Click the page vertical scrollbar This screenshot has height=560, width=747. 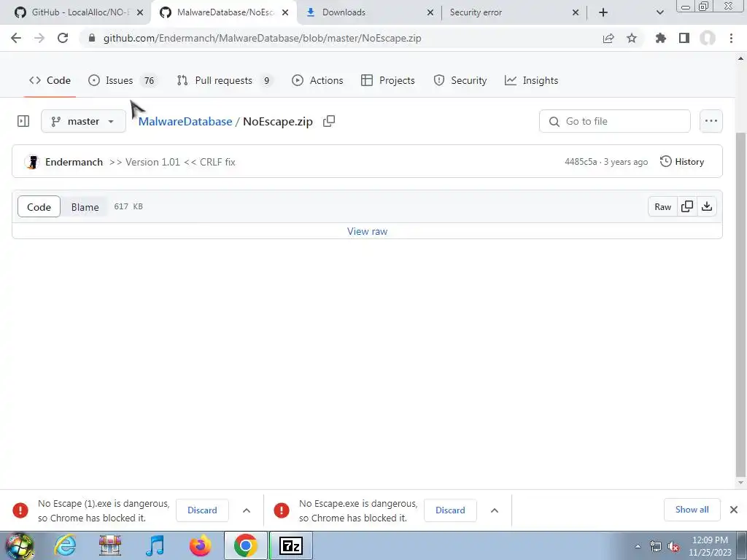tap(740, 305)
